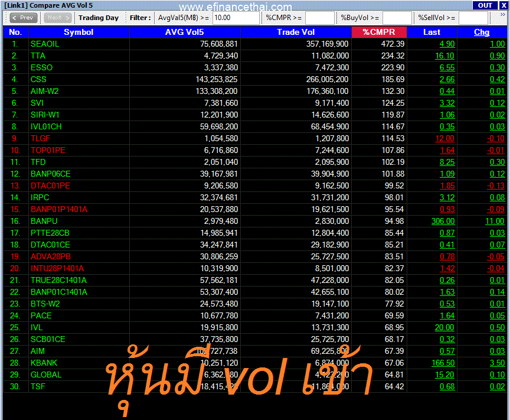Screen dimensions: 510x420
Task: Click the OUT button in title bar
Action: click(x=485, y=5)
